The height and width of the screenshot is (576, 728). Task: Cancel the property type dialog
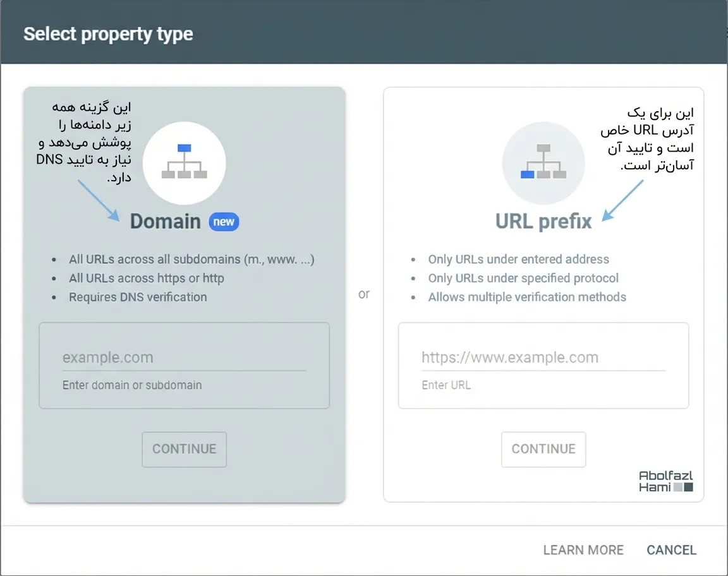coord(671,550)
